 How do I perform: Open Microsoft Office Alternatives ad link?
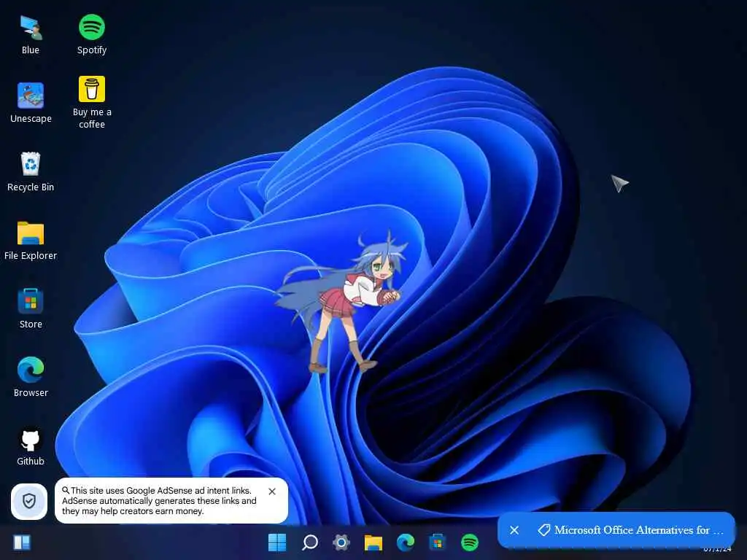coord(631,530)
